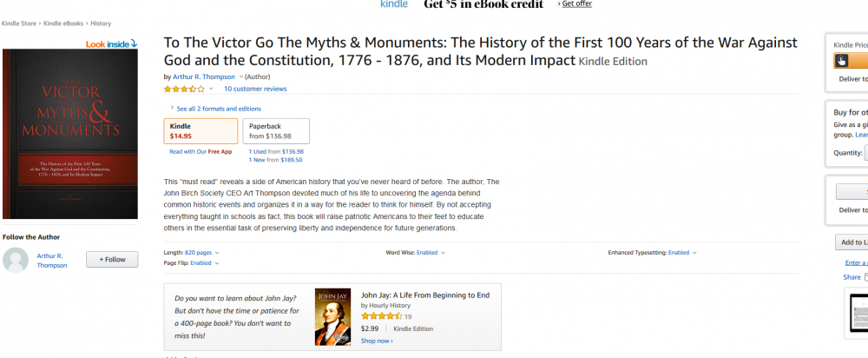Image resolution: width=868 pixels, height=358 pixels.
Task: Expand the Length 820 pages details
Action: point(214,253)
